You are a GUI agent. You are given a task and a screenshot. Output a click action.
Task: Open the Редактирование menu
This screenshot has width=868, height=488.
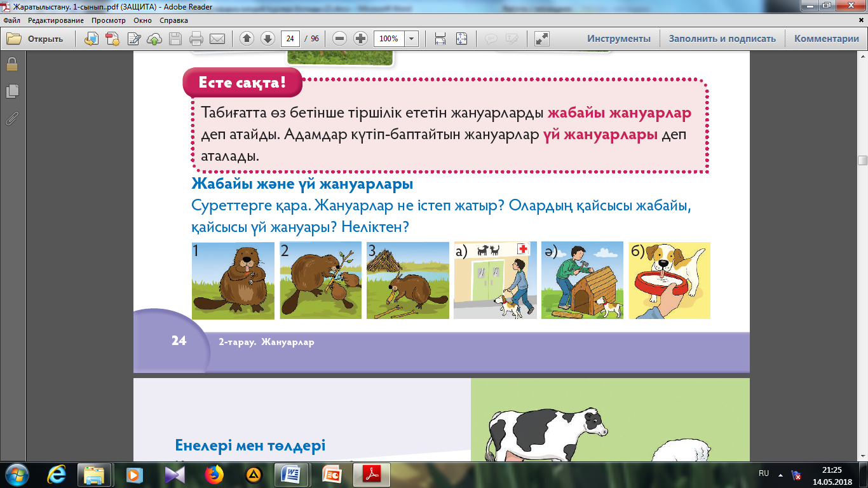tap(57, 20)
